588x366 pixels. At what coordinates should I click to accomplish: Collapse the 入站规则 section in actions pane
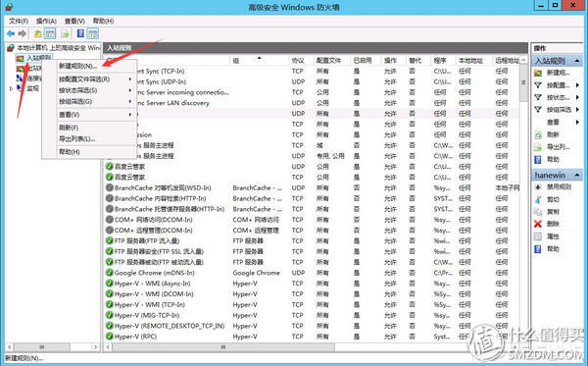[577, 61]
